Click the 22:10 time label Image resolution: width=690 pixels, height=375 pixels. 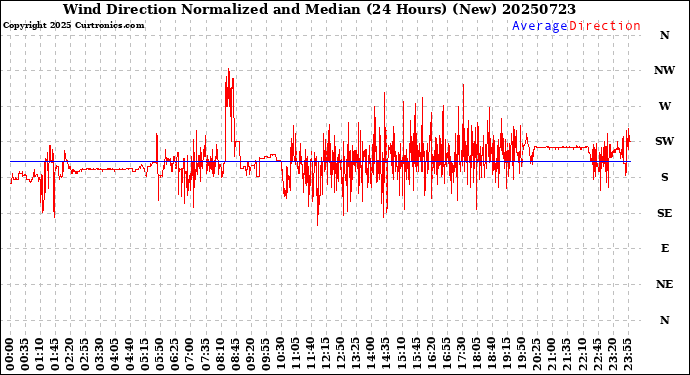(582, 354)
